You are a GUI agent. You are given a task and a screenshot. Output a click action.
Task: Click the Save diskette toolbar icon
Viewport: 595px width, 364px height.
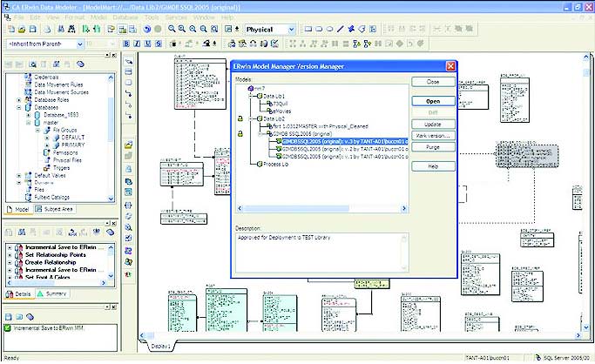click(x=32, y=29)
